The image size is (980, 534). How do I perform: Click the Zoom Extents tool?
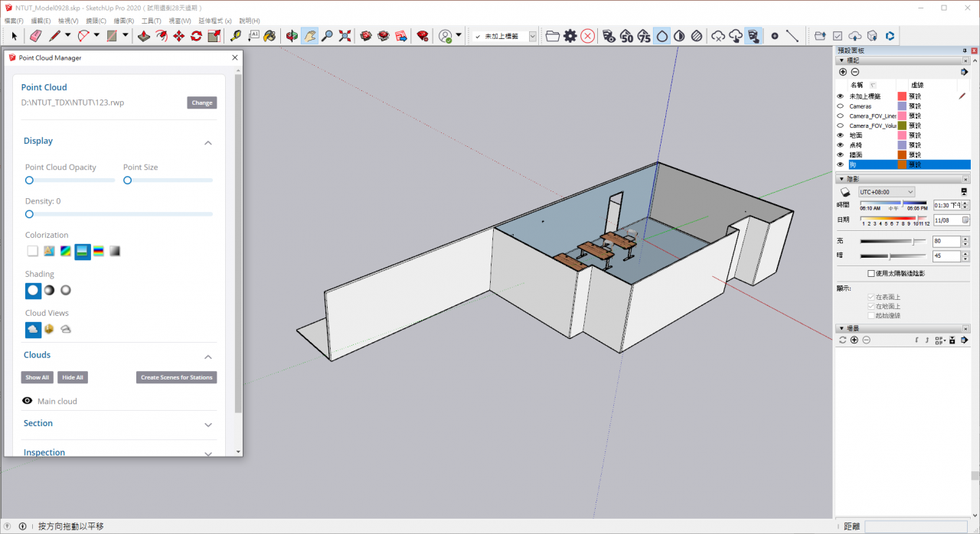pyautogui.click(x=345, y=36)
